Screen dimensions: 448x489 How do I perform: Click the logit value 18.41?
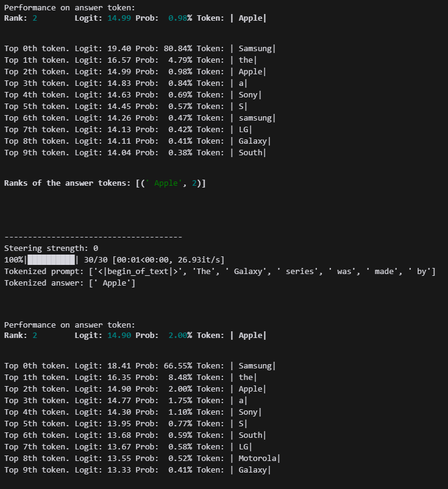tap(119, 365)
